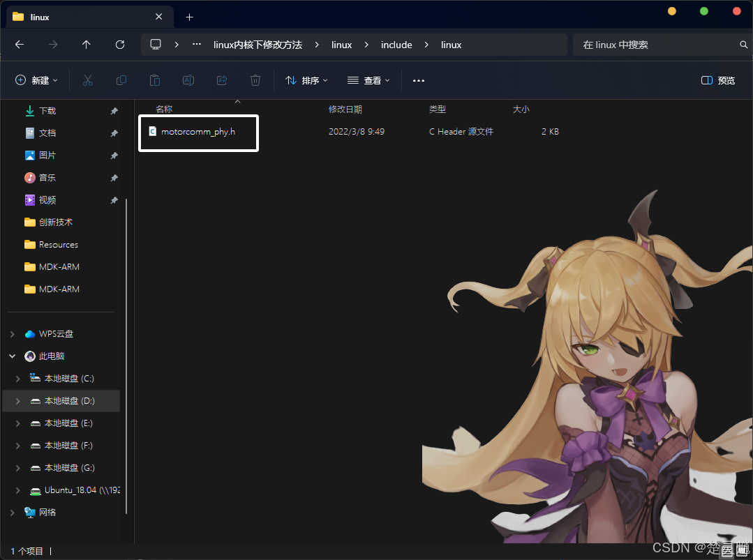
Task: Open the toolbar See more ellipsis menu
Action: click(x=419, y=80)
